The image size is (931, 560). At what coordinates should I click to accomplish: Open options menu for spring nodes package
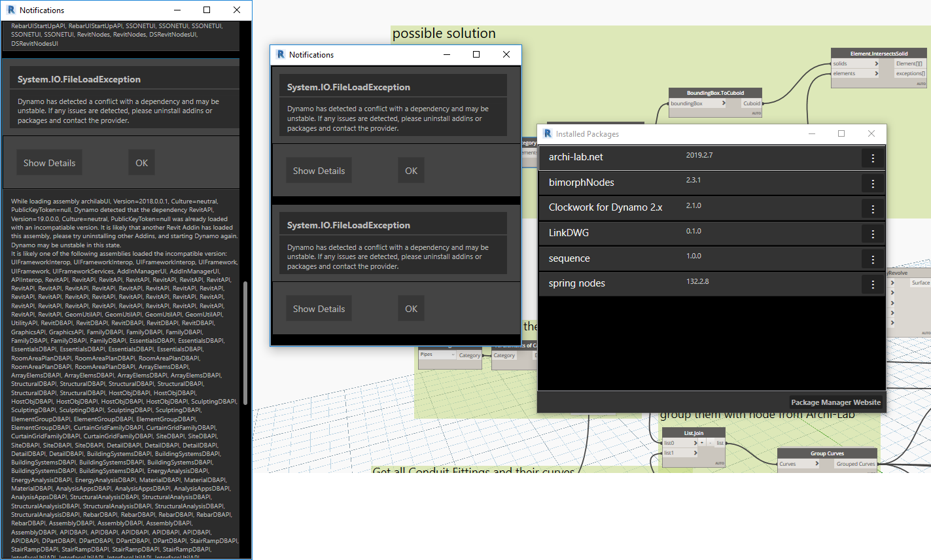pyautogui.click(x=873, y=285)
